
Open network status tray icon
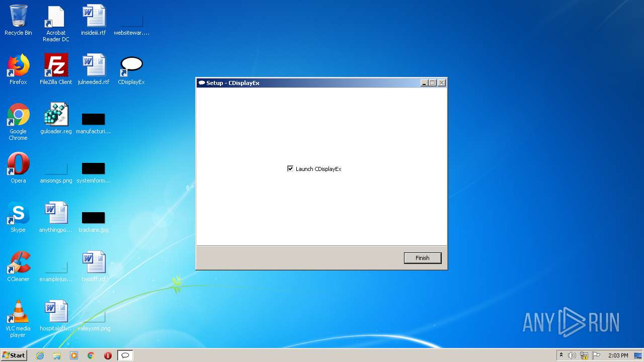click(x=584, y=355)
